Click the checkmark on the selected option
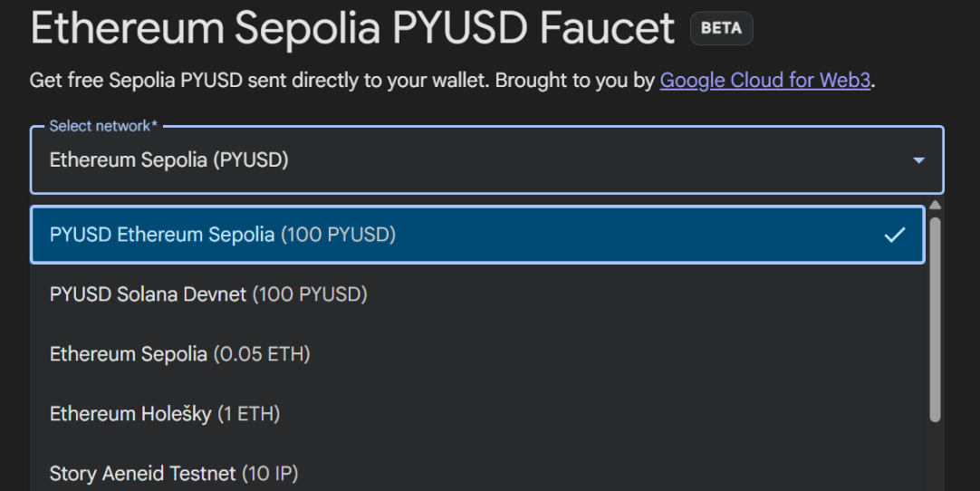 pyautogui.click(x=894, y=235)
